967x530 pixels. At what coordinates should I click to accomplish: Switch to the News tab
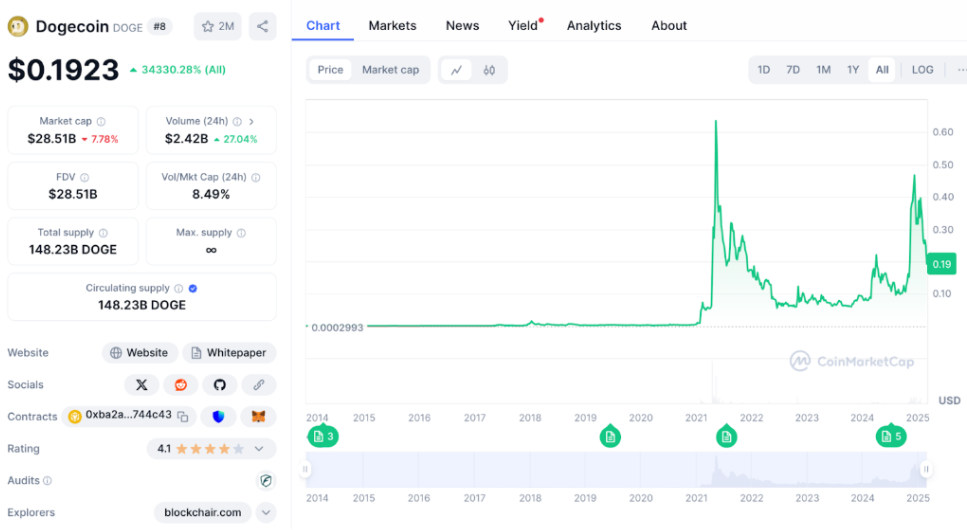462,26
